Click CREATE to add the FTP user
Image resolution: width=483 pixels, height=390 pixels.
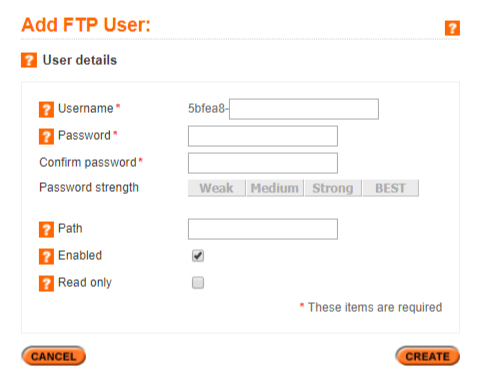(428, 356)
